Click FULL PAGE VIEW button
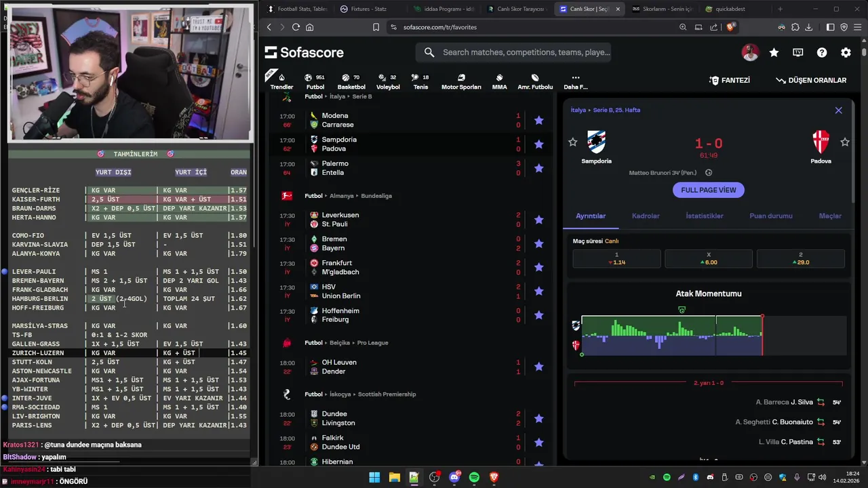 pyautogui.click(x=708, y=190)
